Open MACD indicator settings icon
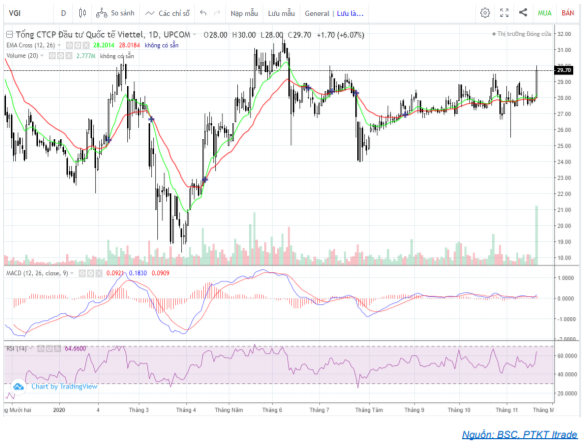Screen dimensions: 584x443 pos(90,273)
